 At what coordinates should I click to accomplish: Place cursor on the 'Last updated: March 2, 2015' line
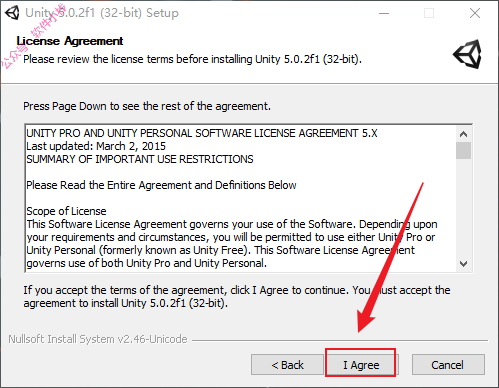point(96,146)
